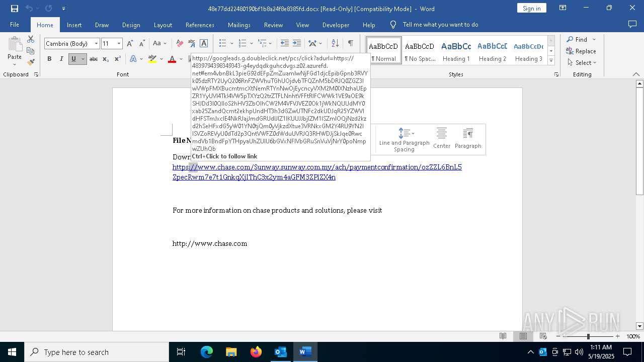
Task: Toggle Bold formatting
Action: pos(49,59)
